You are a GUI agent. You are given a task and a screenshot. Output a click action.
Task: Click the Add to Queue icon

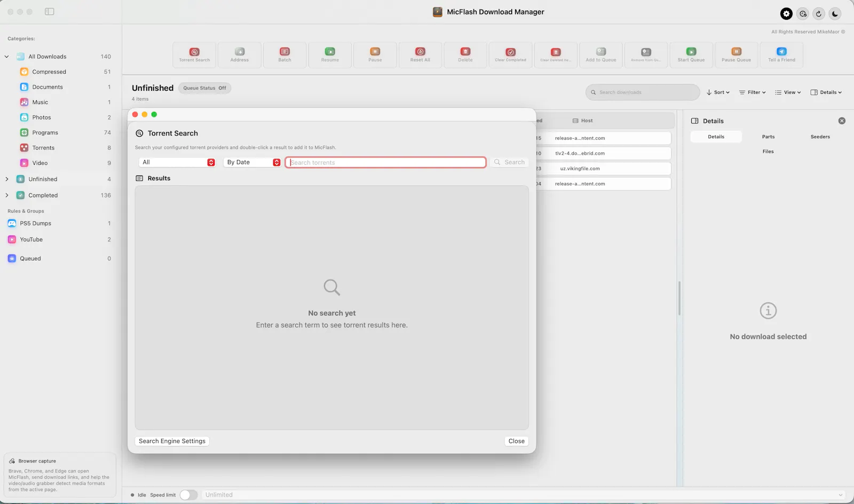pos(601,55)
